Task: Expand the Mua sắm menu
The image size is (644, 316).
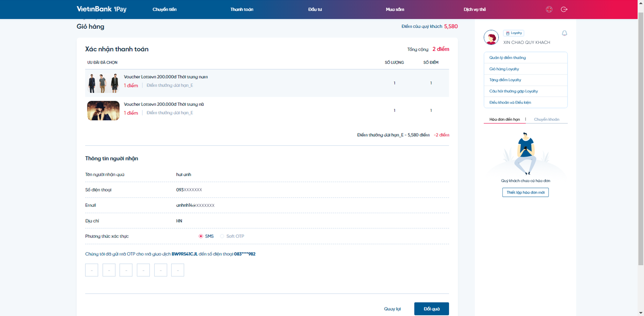Action: (395, 9)
